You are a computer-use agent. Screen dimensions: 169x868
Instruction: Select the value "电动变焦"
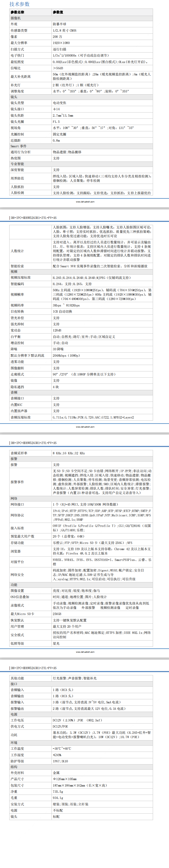pyautogui.click(x=59, y=103)
